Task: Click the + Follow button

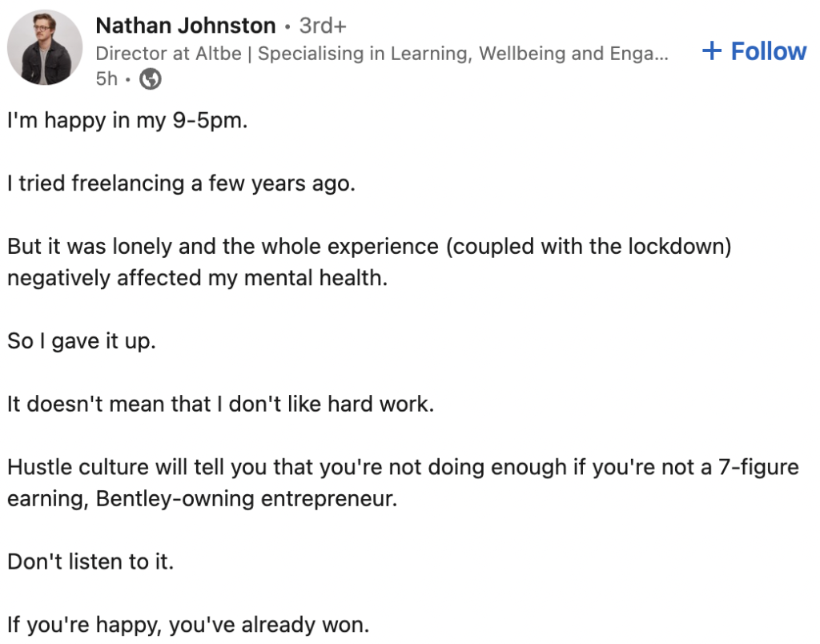Action: tap(752, 50)
